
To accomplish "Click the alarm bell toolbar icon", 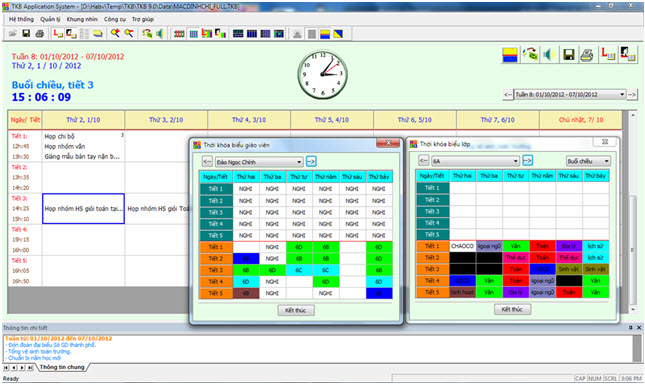I will coord(297,34).
